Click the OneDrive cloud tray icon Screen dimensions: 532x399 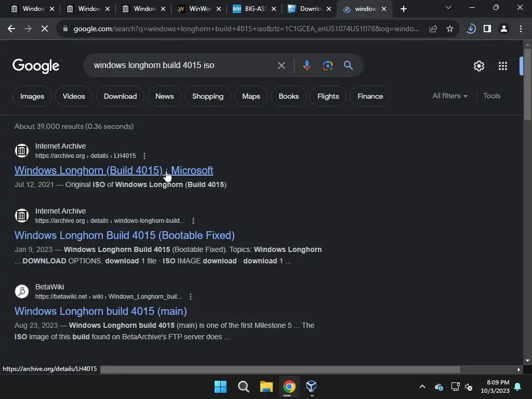click(x=438, y=387)
